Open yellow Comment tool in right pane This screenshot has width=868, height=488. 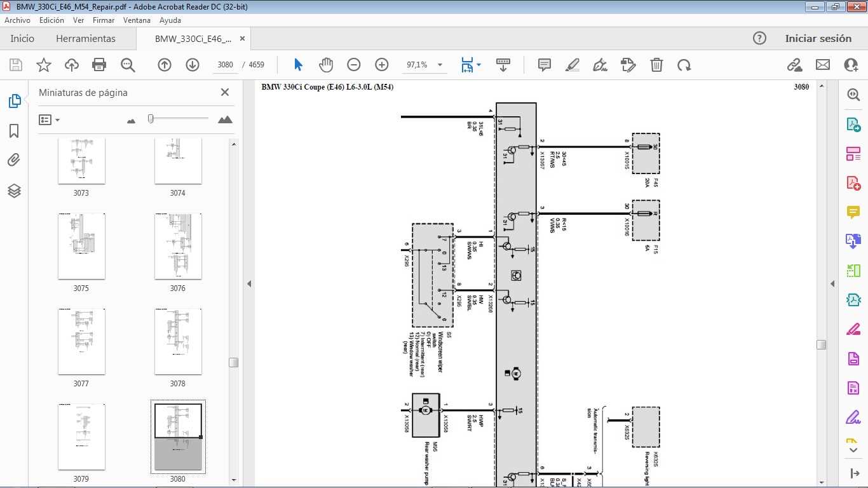tap(853, 212)
